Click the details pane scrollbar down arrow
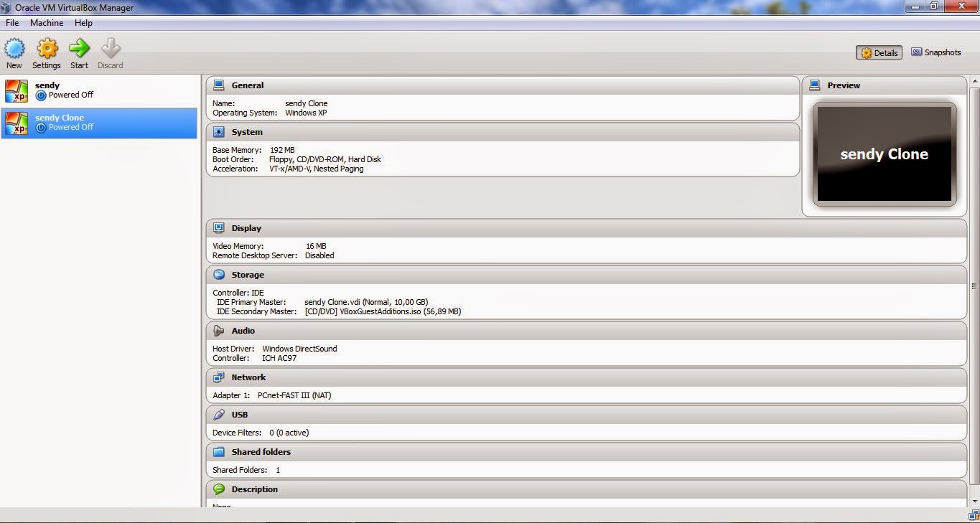980x523 pixels. 974,501
